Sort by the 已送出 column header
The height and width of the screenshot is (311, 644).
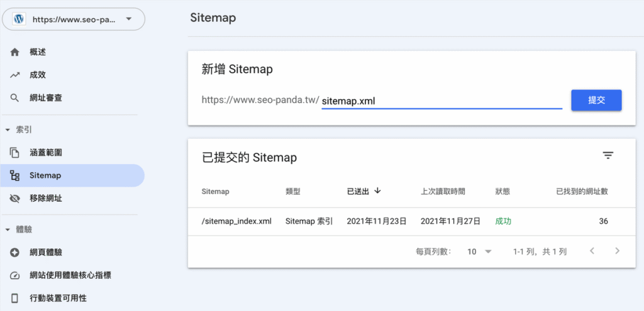pyautogui.click(x=358, y=192)
